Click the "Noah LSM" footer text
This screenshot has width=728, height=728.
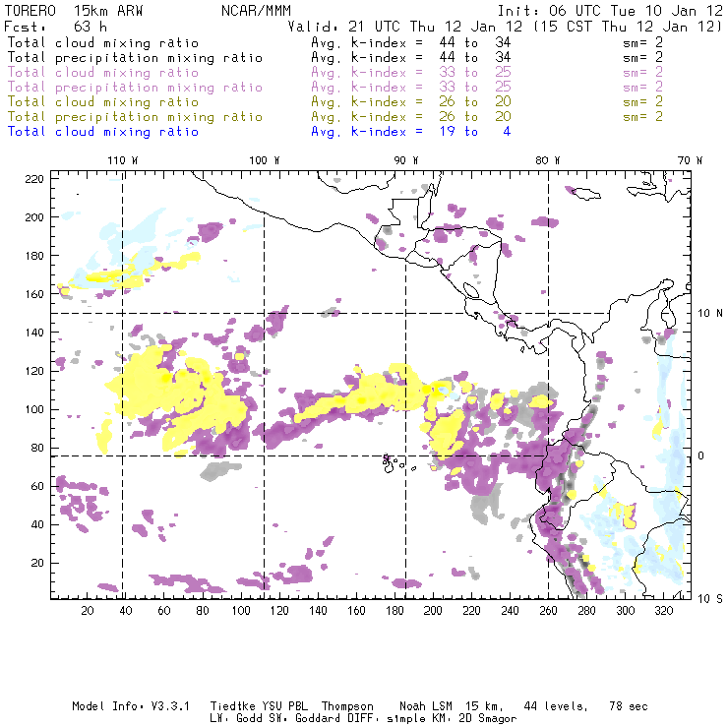(426, 706)
